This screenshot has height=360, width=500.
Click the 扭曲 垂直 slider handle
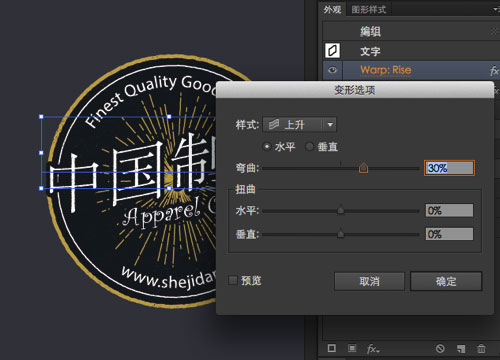(340, 234)
